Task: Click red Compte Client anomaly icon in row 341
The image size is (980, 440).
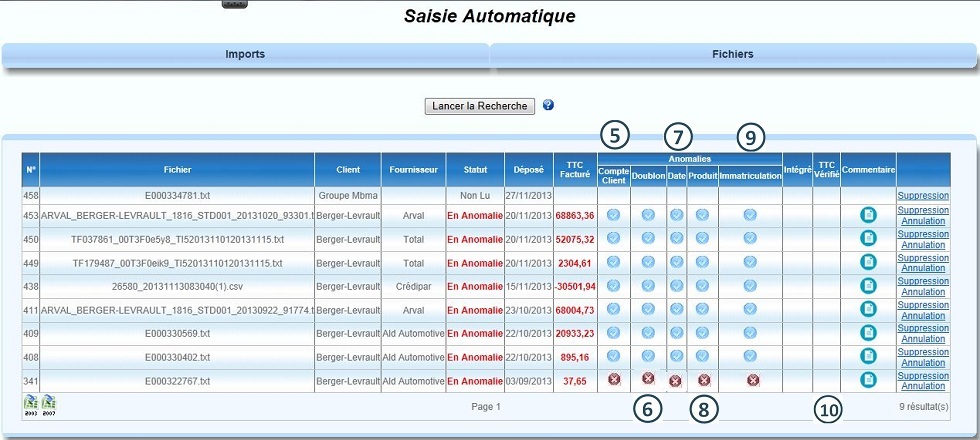Action: click(x=613, y=379)
